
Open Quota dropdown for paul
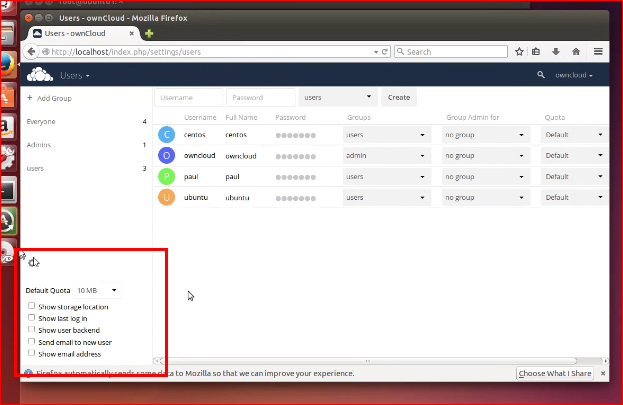575,177
